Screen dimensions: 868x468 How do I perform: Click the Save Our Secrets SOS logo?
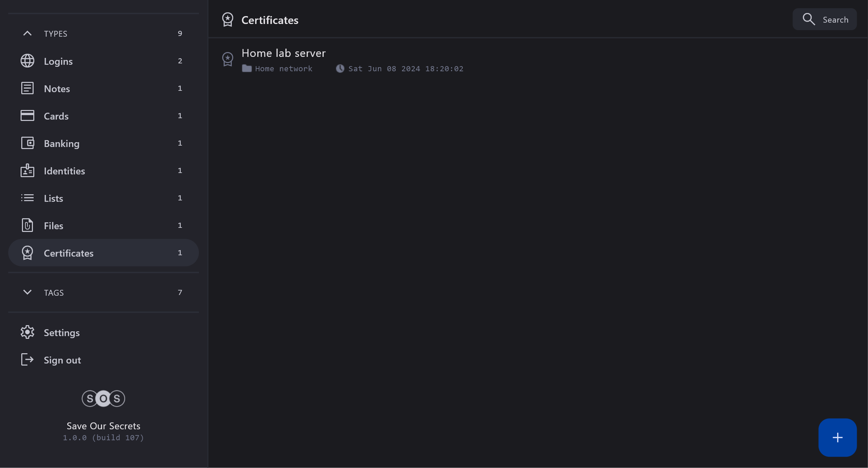click(103, 398)
